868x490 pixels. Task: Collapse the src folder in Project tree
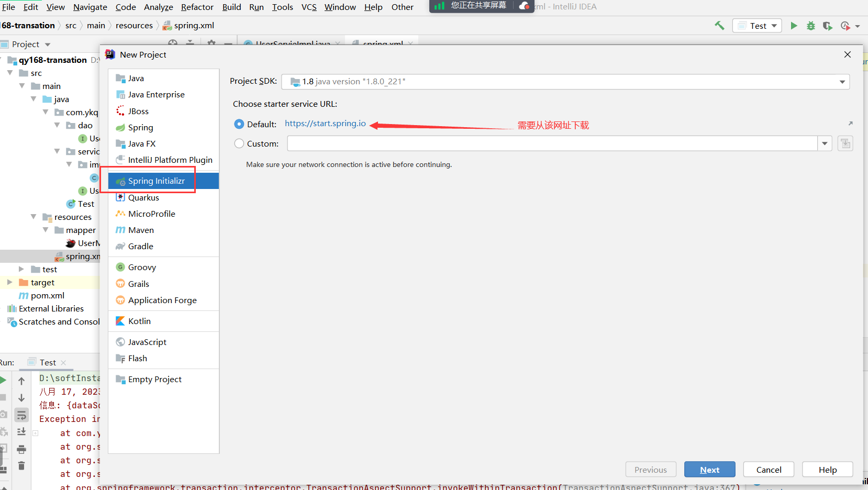click(x=10, y=73)
